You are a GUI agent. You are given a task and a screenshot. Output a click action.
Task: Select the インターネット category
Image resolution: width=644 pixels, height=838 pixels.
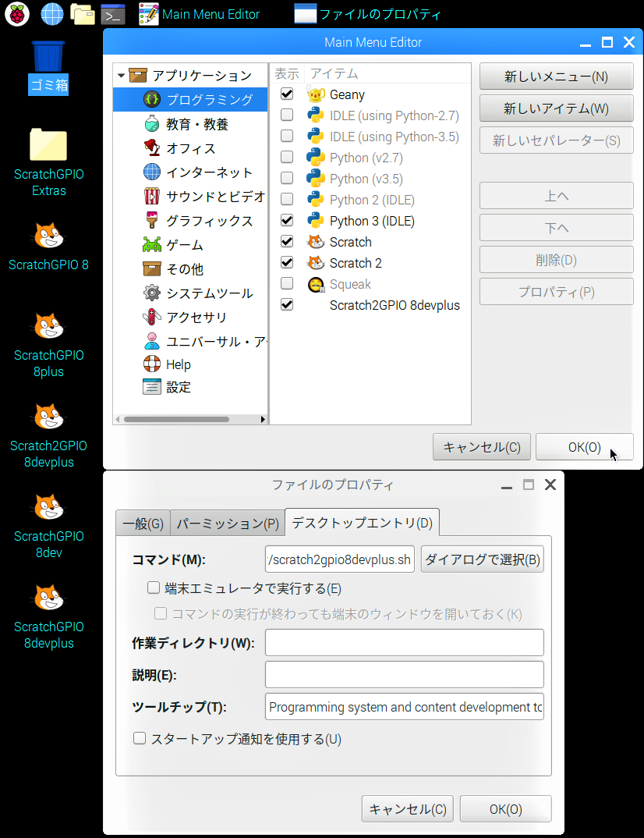click(190, 172)
